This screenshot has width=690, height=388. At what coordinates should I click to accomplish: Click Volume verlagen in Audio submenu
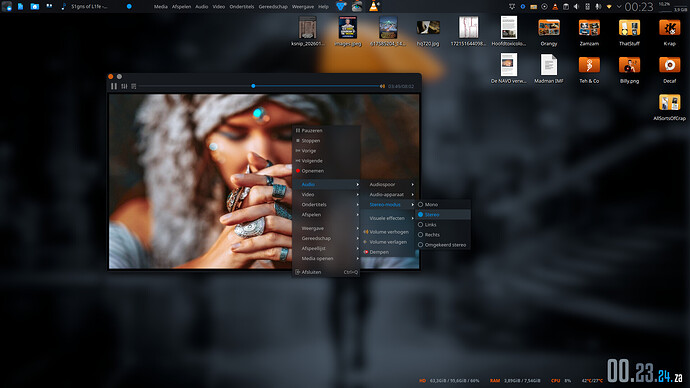coord(388,242)
